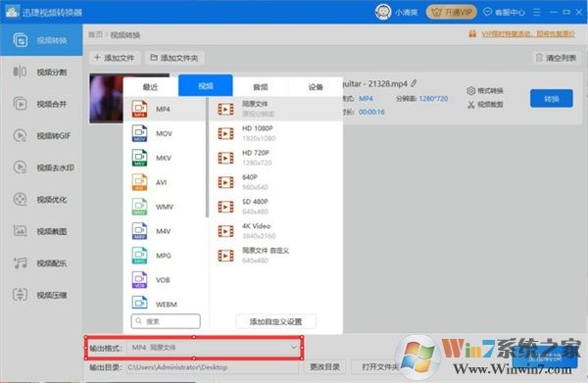Select the MPG format icon
This screenshot has width=588, height=383.
139,256
